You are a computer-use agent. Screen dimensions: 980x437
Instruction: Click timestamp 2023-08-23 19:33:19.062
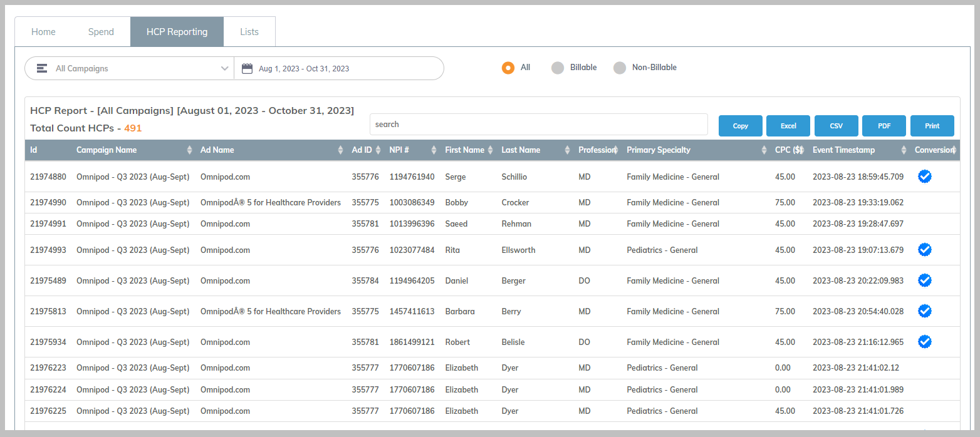[x=858, y=202]
